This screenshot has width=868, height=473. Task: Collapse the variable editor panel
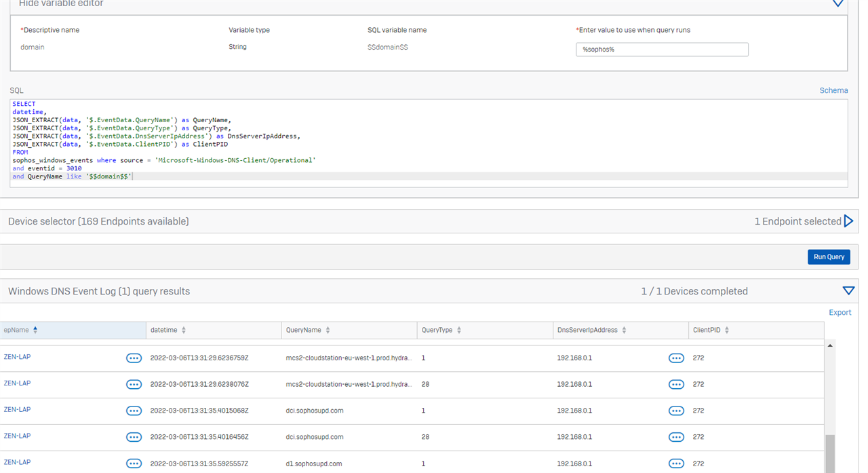838,3
